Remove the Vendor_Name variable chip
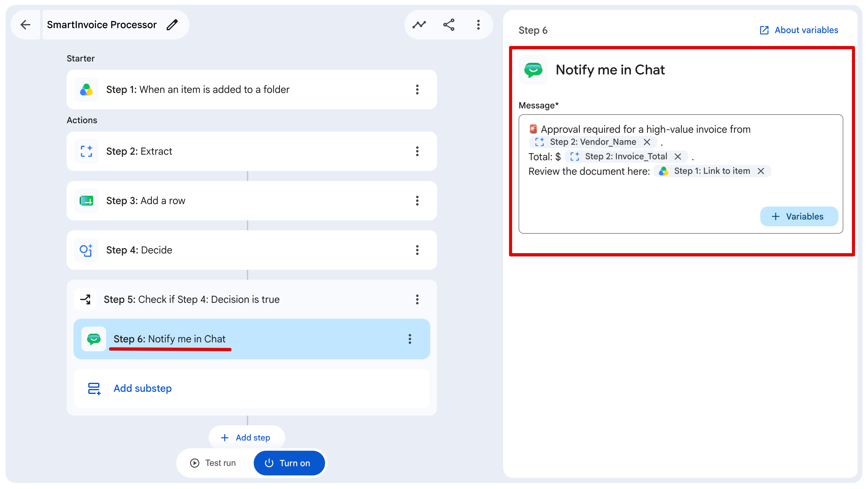Screen dimensions: 868x489 click(x=647, y=142)
